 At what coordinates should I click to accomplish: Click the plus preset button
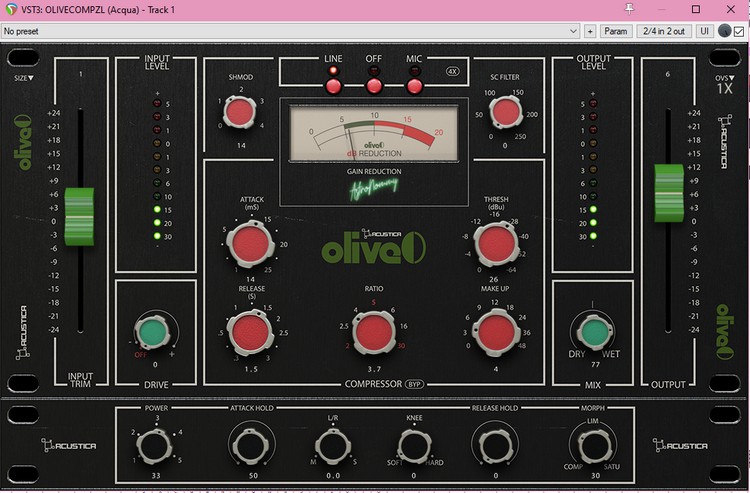[x=590, y=31]
